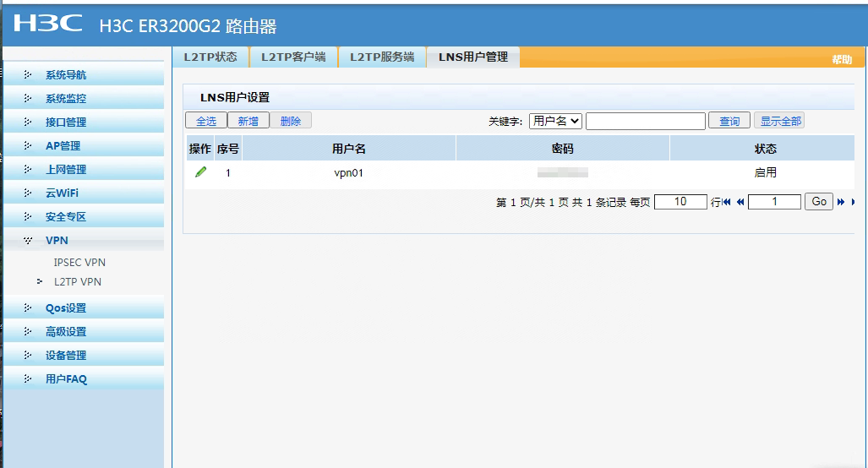Click the 密码 column header
This screenshot has height=468, width=868.
(562, 148)
